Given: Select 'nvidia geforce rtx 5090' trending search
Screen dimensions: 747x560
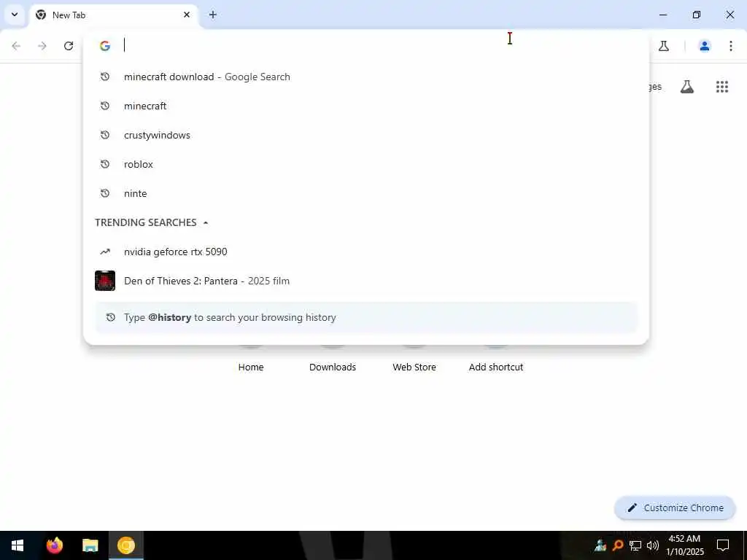Looking at the screenshot, I should click(366, 252).
